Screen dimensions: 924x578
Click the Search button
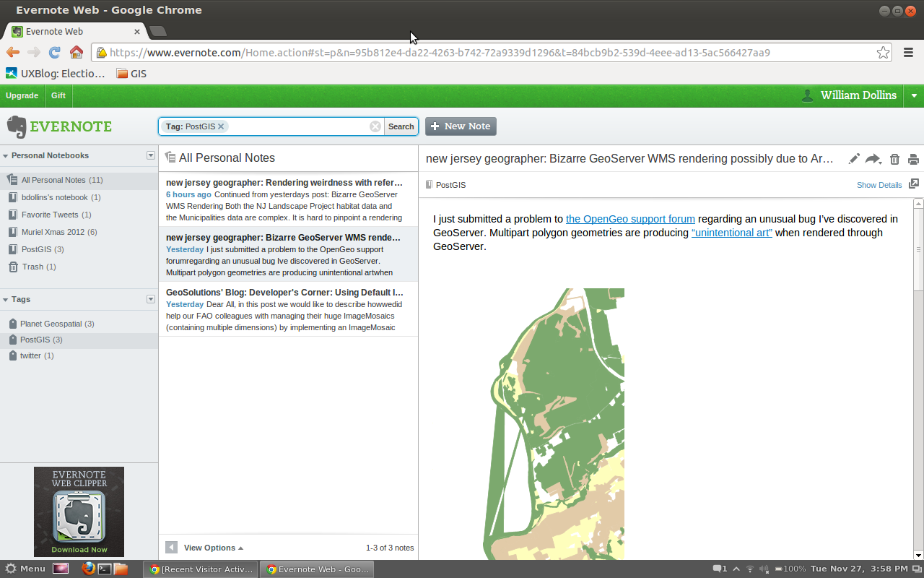coord(401,126)
